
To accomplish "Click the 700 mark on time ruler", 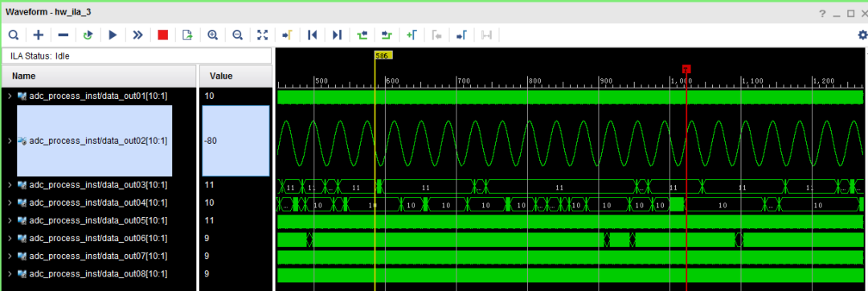I will click(x=463, y=80).
